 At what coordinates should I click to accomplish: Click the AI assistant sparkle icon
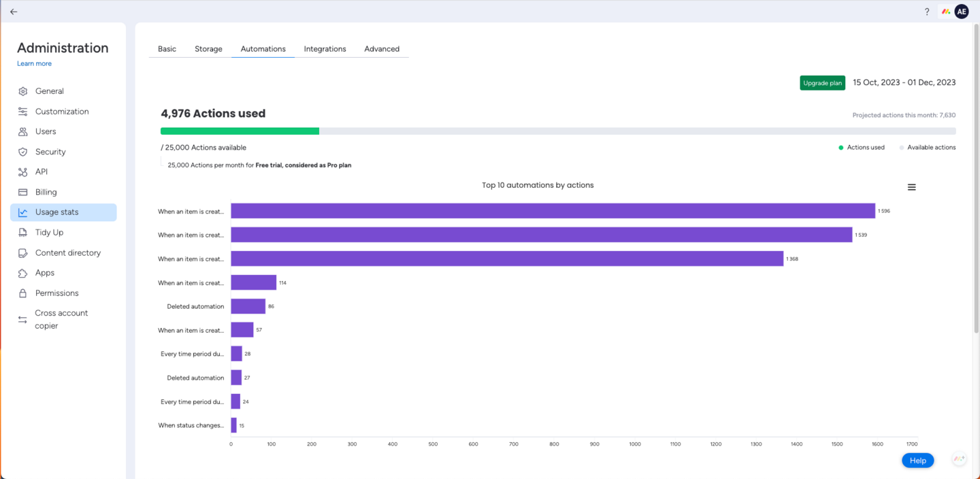pyautogui.click(x=959, y=459)
